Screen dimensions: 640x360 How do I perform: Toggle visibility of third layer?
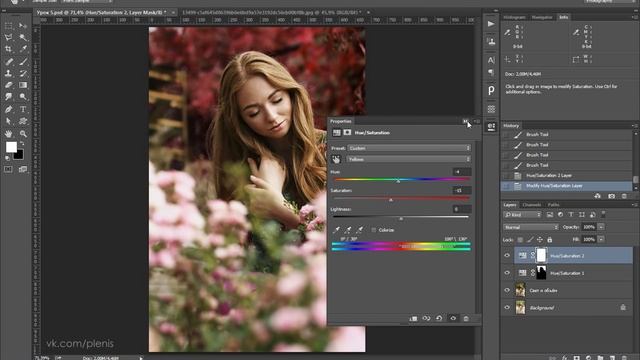coord(507,290)
